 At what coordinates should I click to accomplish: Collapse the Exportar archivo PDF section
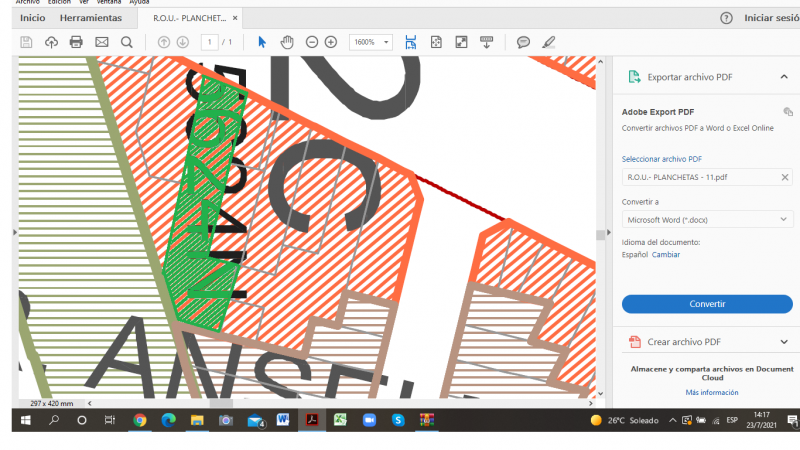(783, 77)
